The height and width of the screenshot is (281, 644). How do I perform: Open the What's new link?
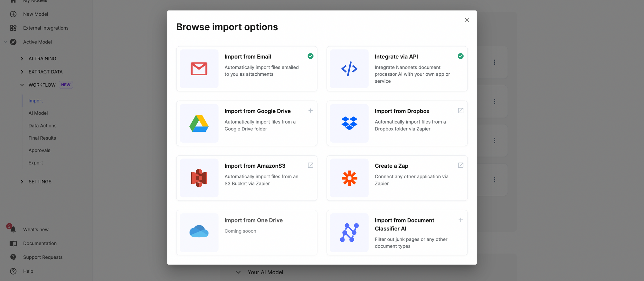pyautogui.click(x=36, y=229)
